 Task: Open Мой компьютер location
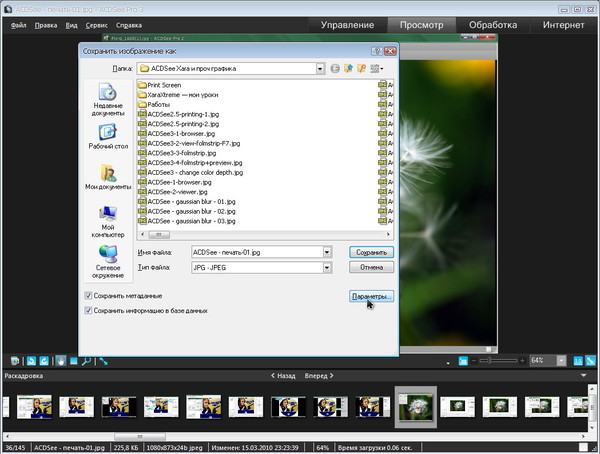(x=108, y=221)
